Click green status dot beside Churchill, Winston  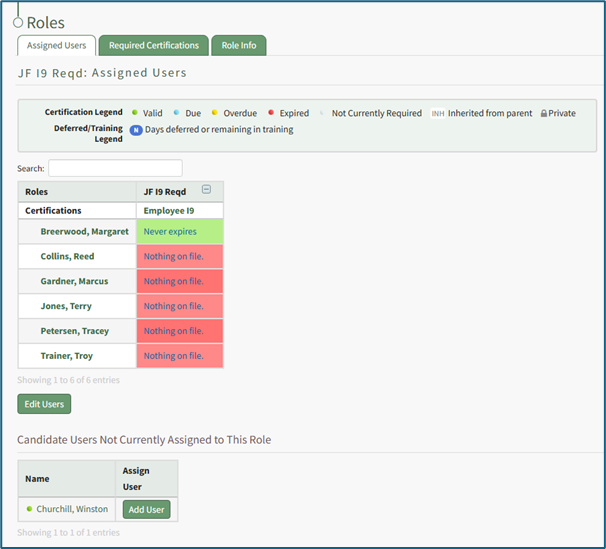pyautogui.click(x=30, y=510)
